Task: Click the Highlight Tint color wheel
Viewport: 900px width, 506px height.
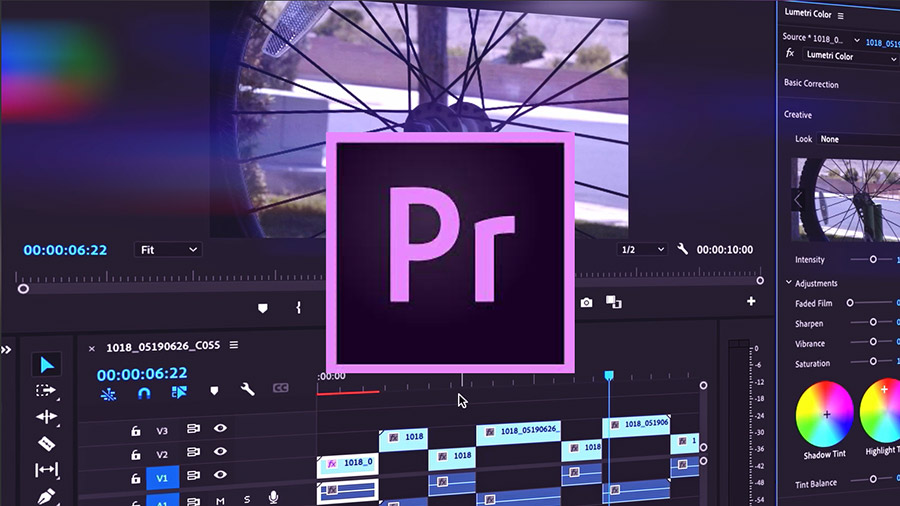Action: [880, 410]
